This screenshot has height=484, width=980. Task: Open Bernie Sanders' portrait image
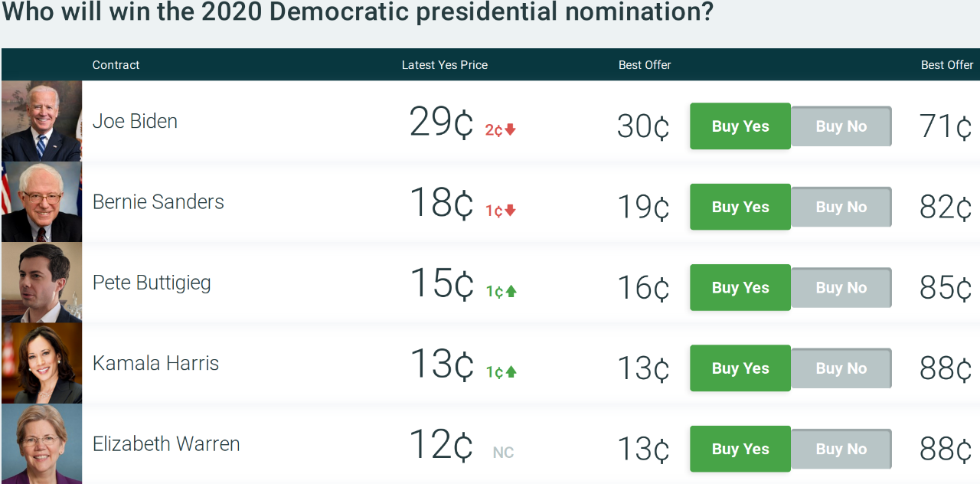coord(41,202)
